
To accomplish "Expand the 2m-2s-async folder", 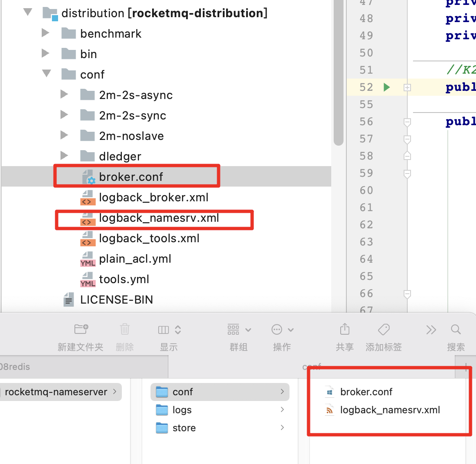I will (x=64, y=94).
